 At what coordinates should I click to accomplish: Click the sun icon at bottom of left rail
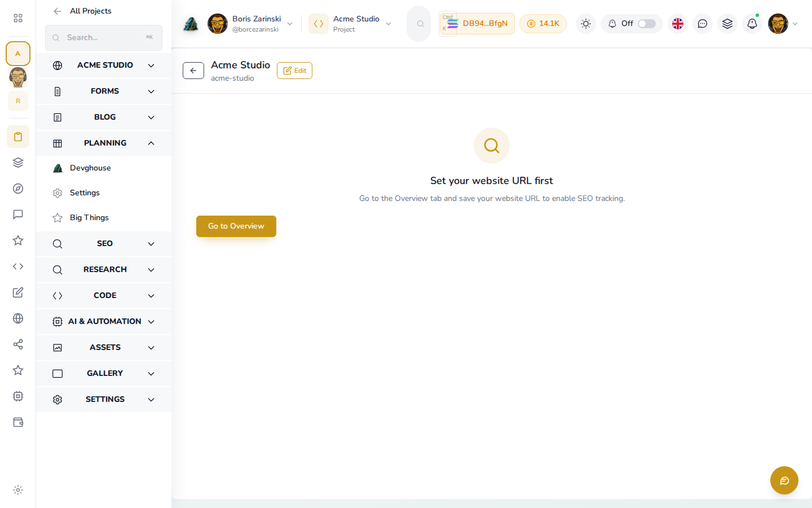click(18, 490)
